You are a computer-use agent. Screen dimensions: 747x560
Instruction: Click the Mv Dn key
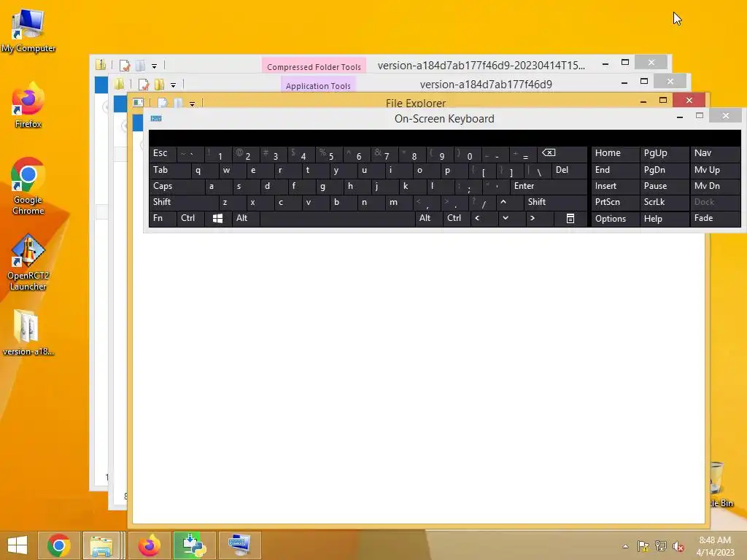pos(715,186)
